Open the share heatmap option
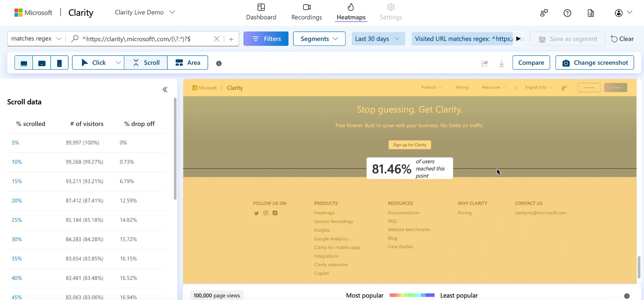 (484, 63)
